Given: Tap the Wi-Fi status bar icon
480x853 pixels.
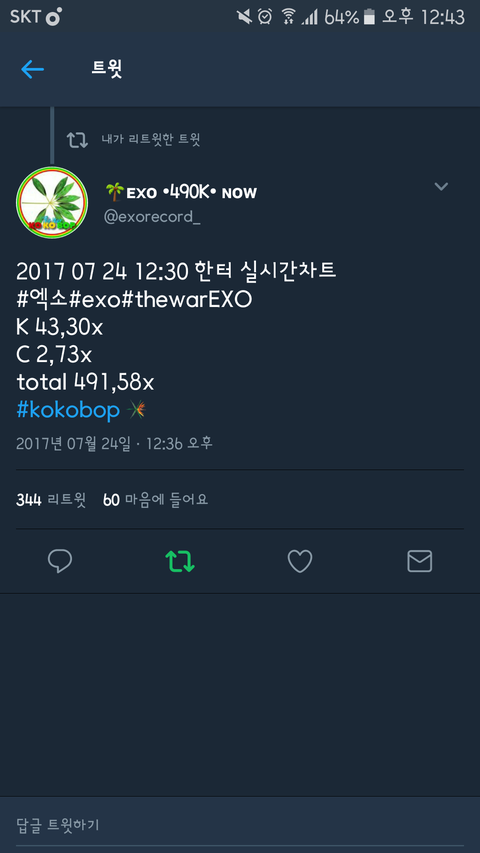Looking at the screenshot, I should tap(288, 17).
